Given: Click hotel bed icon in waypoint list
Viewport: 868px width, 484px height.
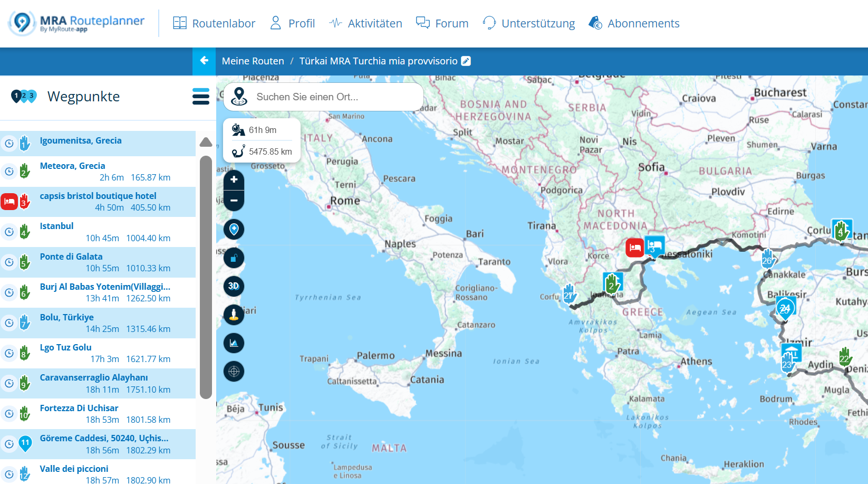Looking at the screenshot, I should pyautogui.click(x=9, y=202).
